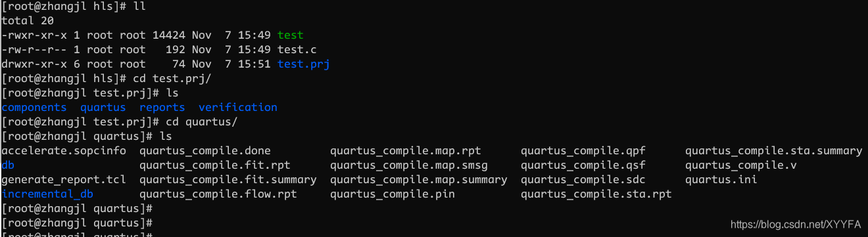Click the incremental_db directory entry
The width and height of the screenshot is (868, 237).
(x=47, y=194)
